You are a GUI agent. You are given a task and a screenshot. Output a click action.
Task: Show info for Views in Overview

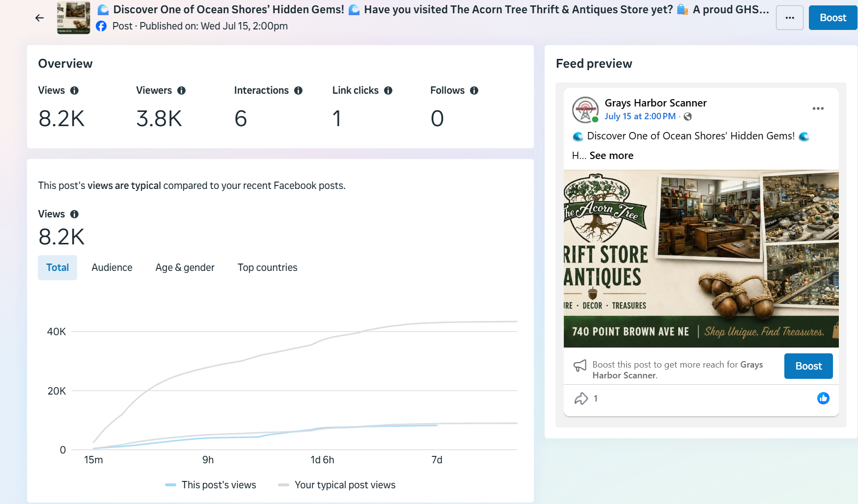[x=75, y=90]
